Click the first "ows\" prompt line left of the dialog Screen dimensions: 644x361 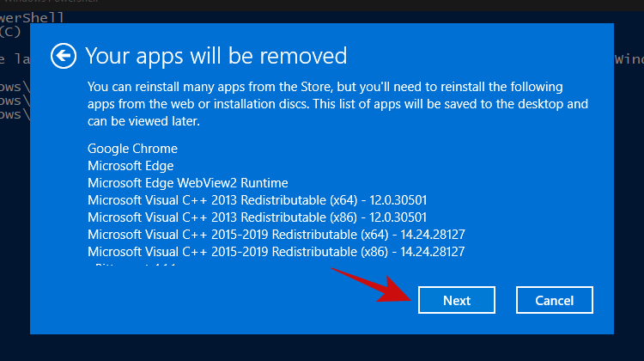click(x=14, y=87)
